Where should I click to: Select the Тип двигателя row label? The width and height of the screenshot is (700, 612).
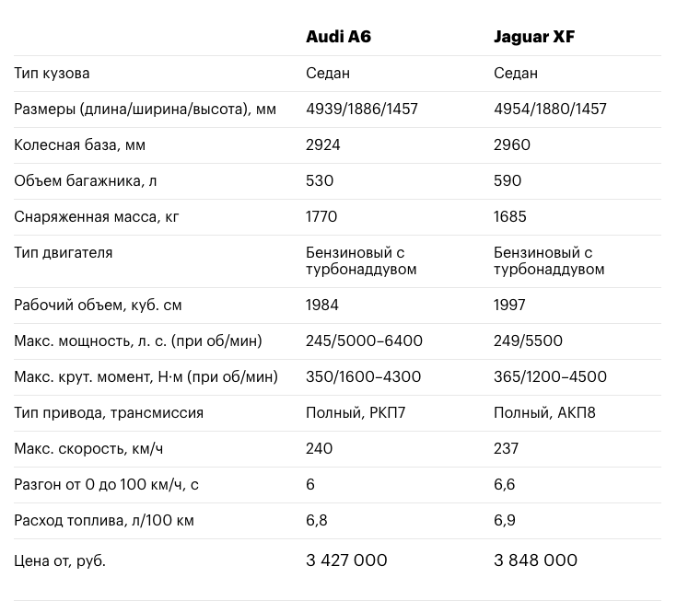coord(64,253)
